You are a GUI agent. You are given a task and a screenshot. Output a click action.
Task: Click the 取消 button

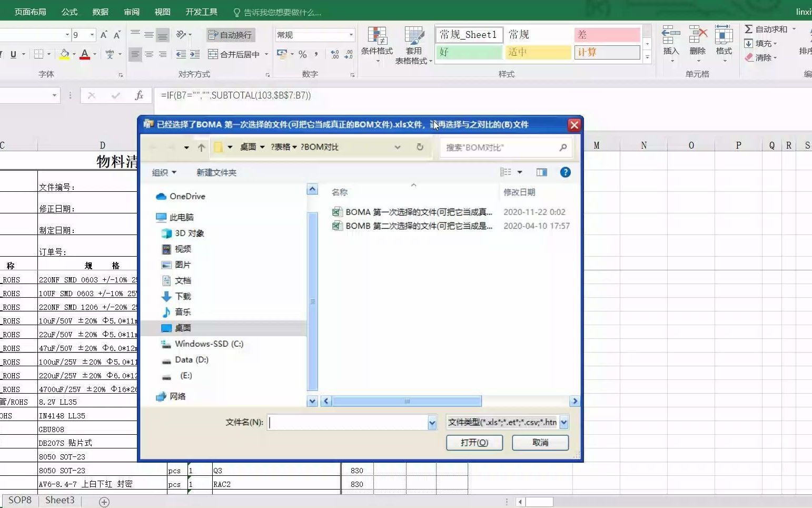pyautogui.click(x=540, y=443)
